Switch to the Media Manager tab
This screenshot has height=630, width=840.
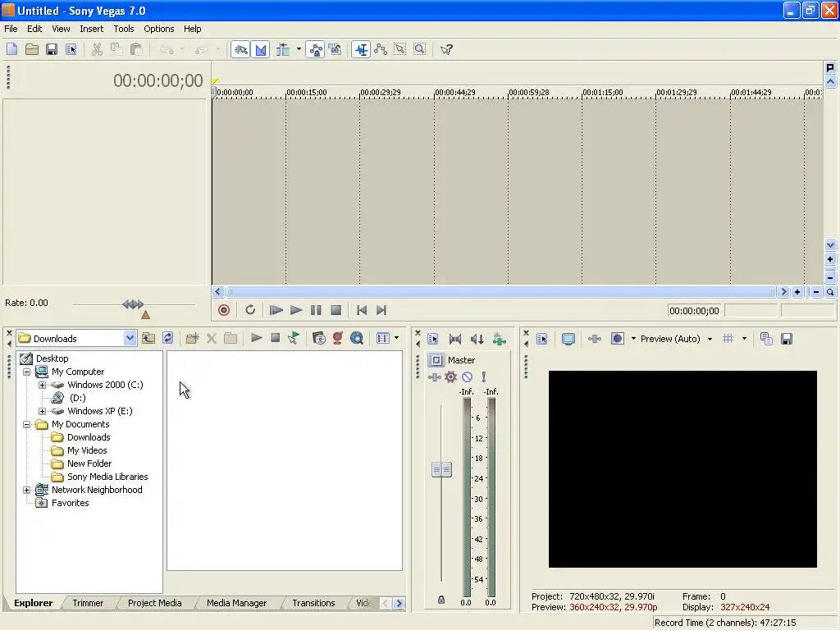tap(236, 603)
